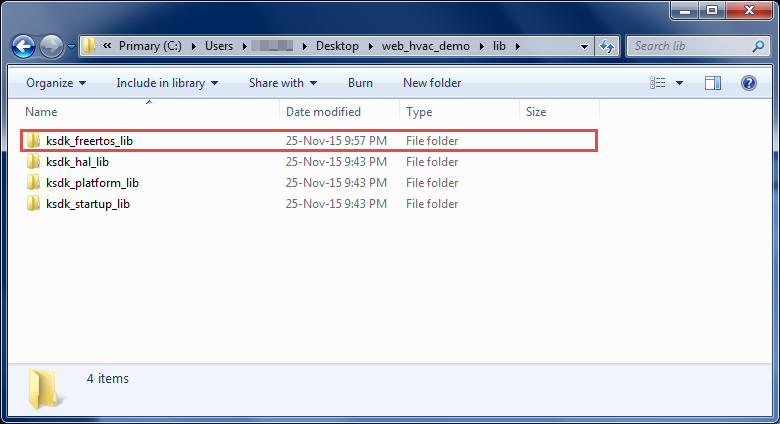Click the 4 items text in details pane
780x424 pixels.
(107, 379)
